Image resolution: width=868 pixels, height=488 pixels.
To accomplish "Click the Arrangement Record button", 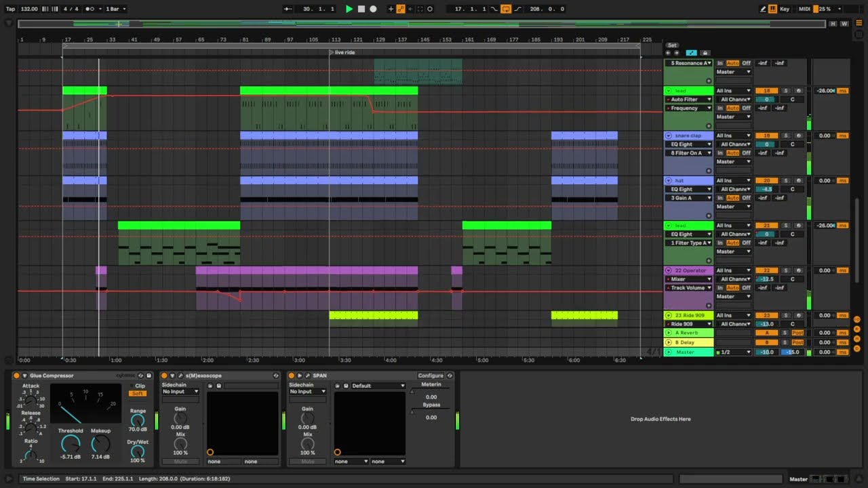I will (x=373, y=9).
